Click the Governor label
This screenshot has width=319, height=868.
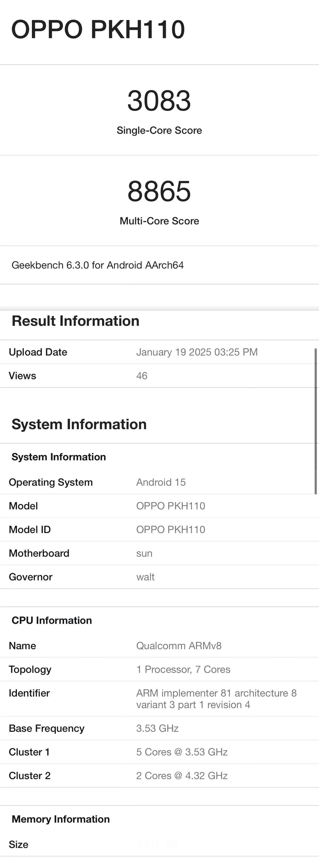pyautogui.click(x=31, y=577)
